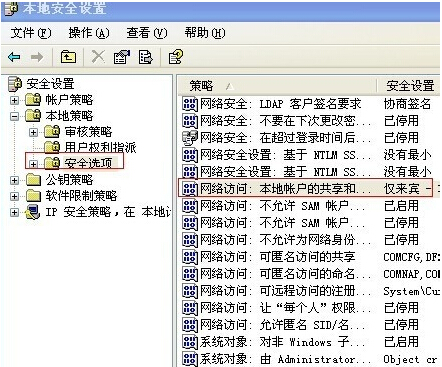Open the 查看(V) menu
442x367 pixels.
pos(147,33)
